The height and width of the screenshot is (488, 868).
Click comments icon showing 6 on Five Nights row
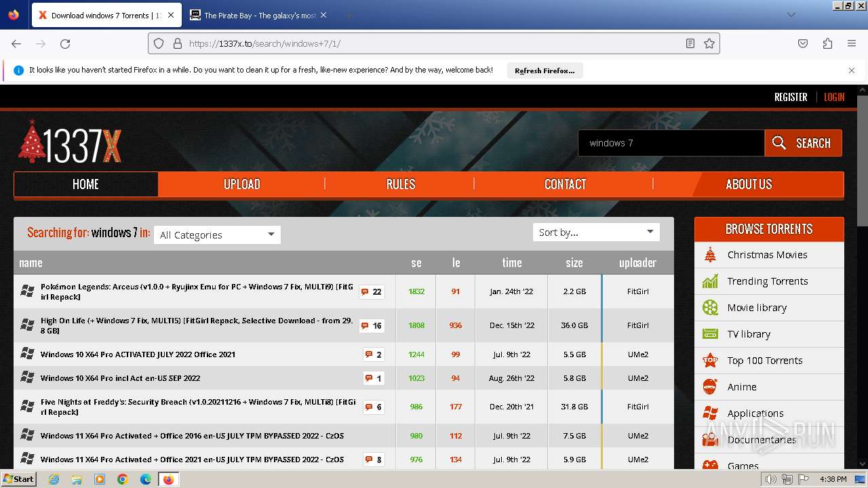(374, 407)
